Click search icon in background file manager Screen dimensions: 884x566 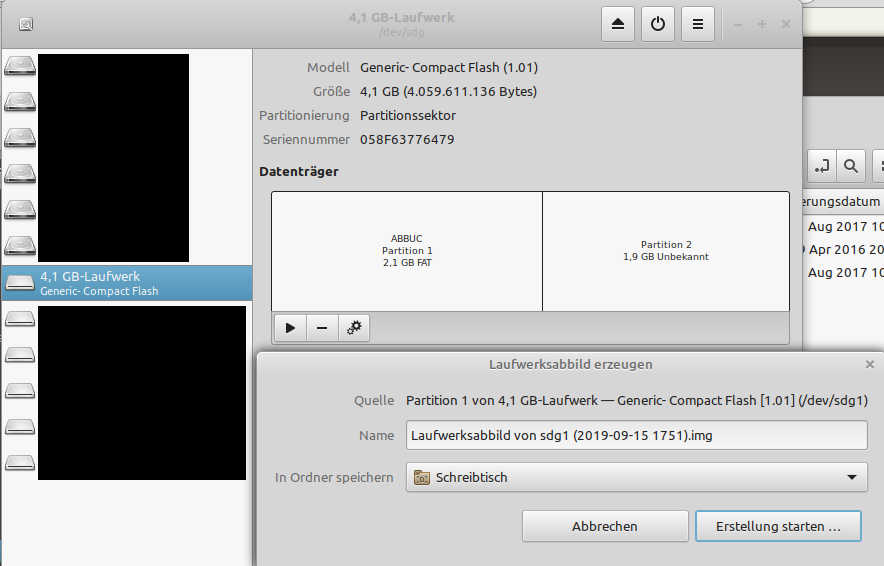click(x=851, y=166)
